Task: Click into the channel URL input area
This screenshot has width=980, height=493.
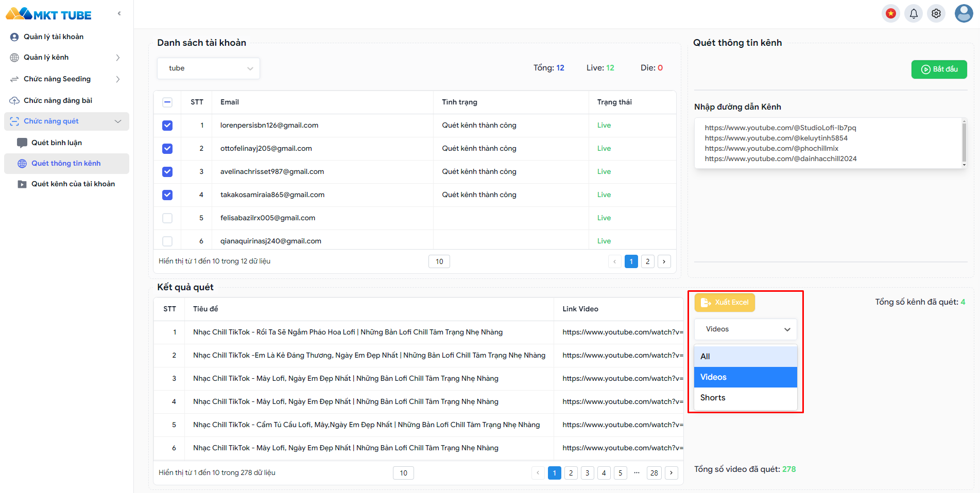Action: coord(830,143)
